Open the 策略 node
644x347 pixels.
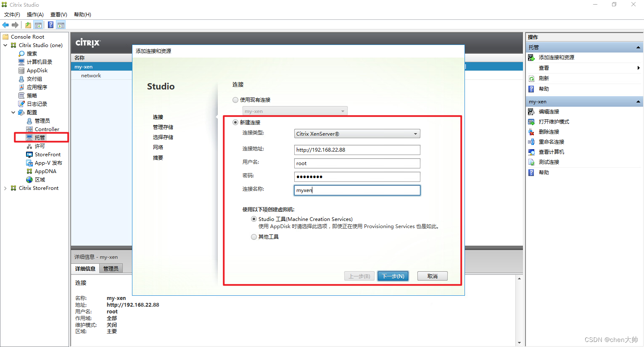pos(32,96)
